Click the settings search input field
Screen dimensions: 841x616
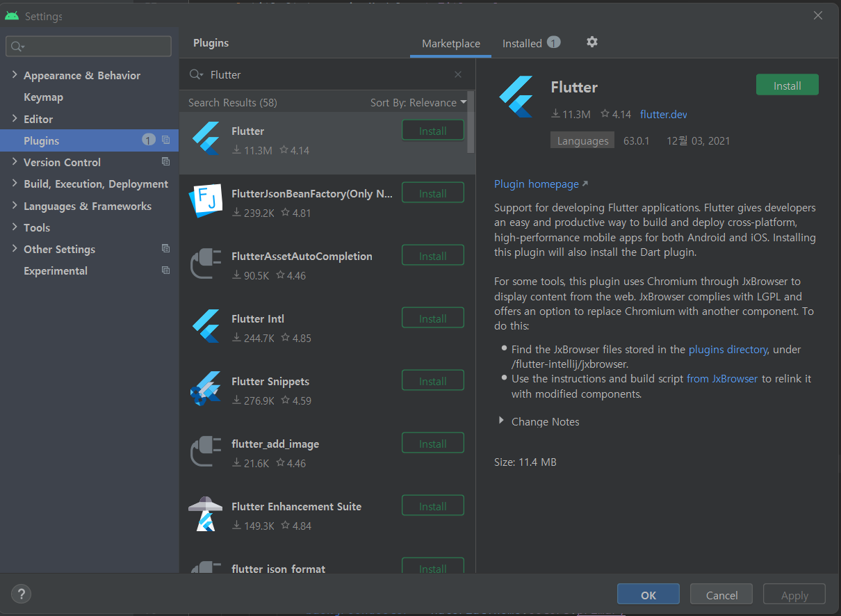coord(89,47)
